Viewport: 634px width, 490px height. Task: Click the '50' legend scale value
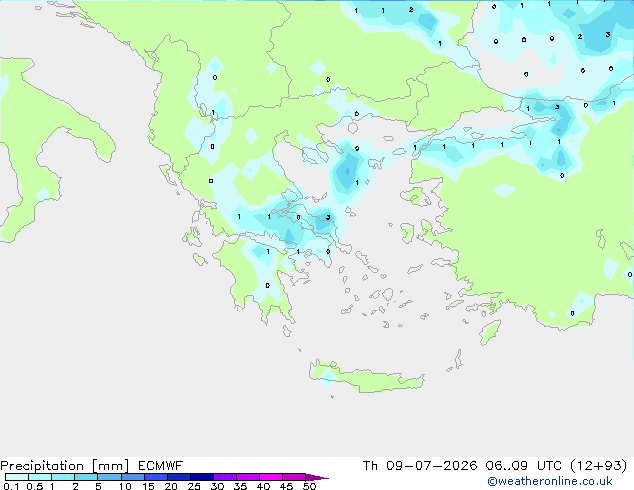pos(309,486)
